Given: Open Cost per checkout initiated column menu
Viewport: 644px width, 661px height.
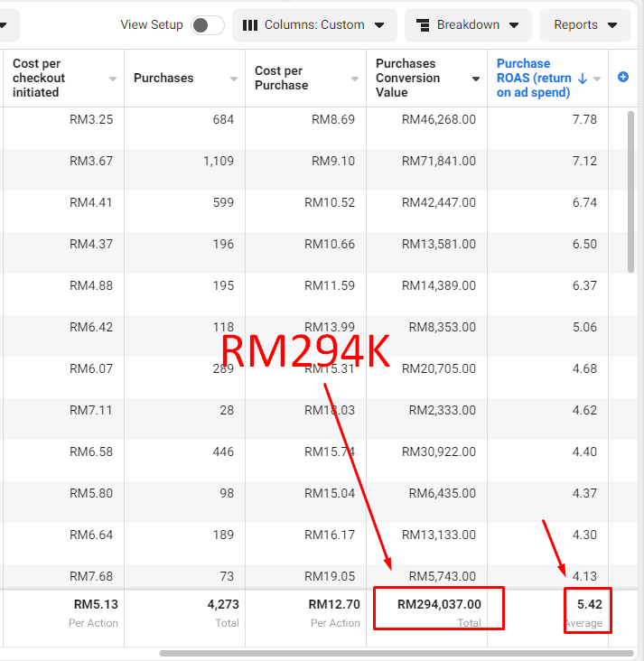Looking at the screenshot, I should (x=113, y=79).
